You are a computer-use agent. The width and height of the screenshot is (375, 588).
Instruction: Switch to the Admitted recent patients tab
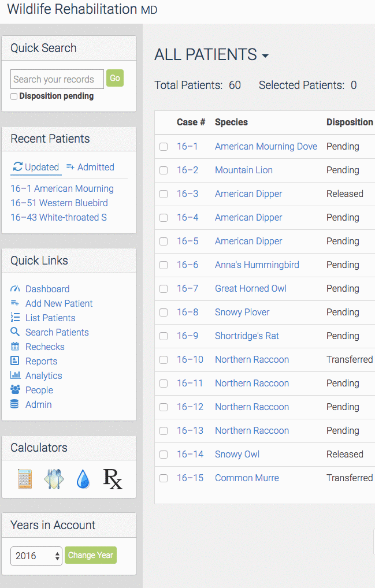[90, 168]
